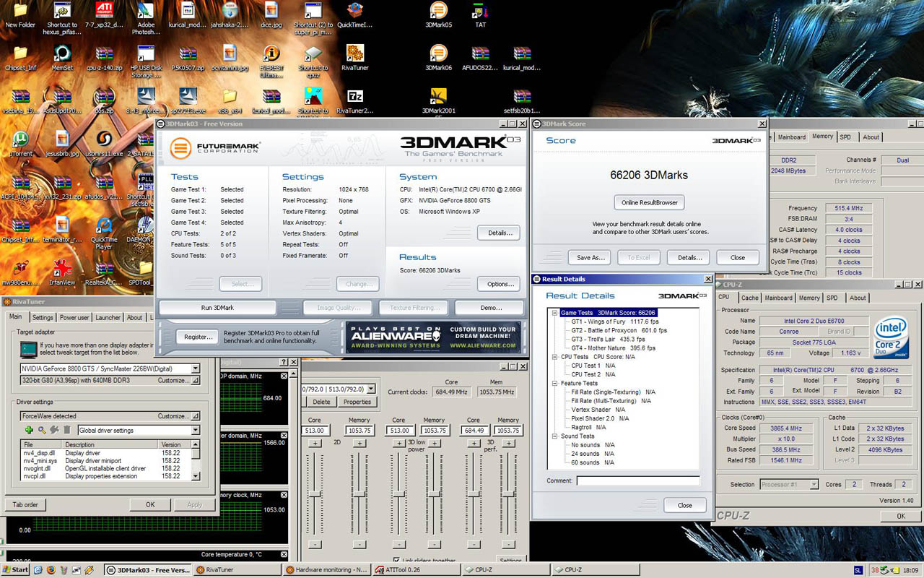
Task: Click the 3D perf. Core value field 684.49
Action: [474, 430]
